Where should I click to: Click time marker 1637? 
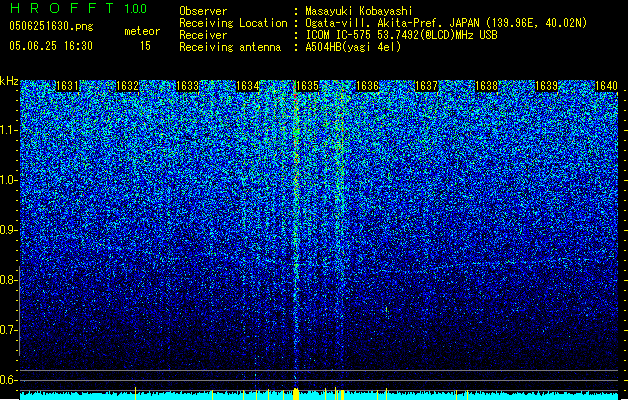coord(426,86)
